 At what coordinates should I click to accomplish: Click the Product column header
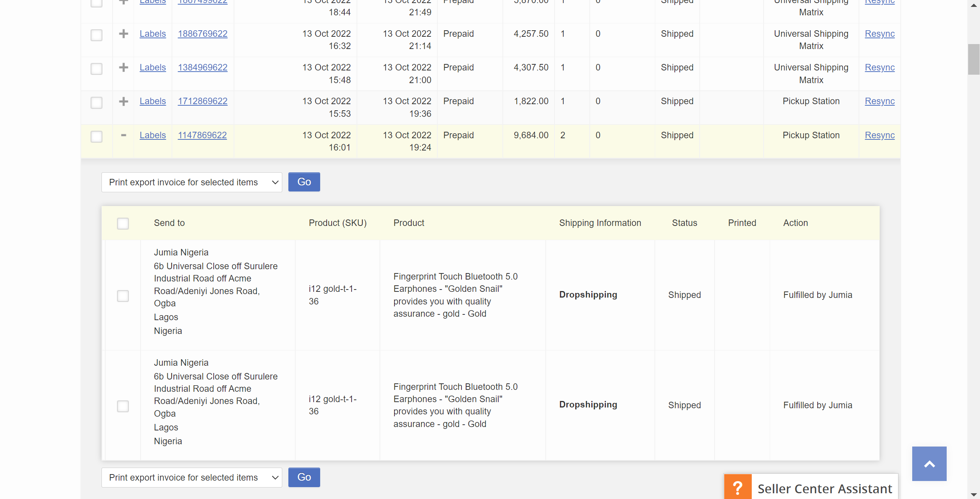point(409,223)
